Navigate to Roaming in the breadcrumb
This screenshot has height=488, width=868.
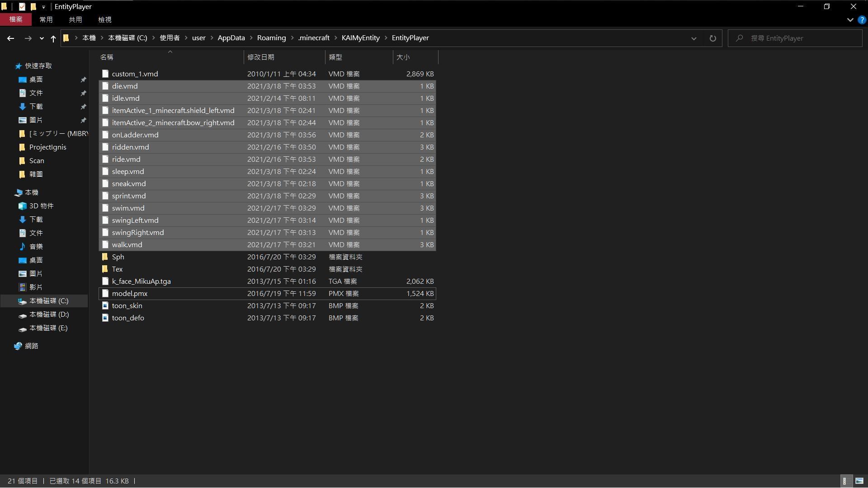pos(271,38)
